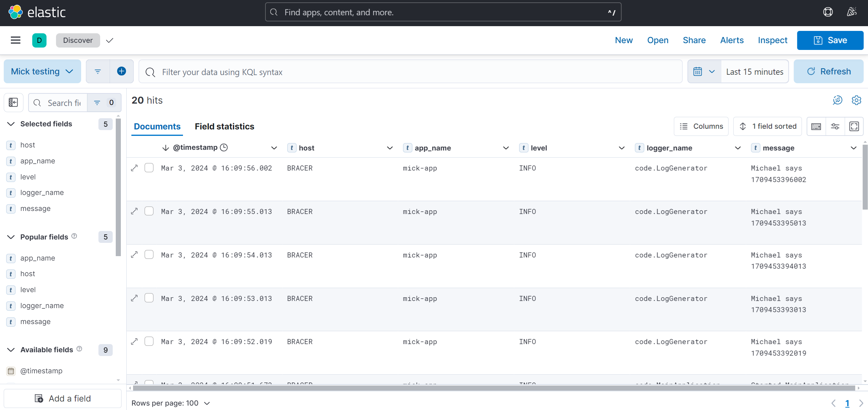Screen dimensions: 868x410
Task: Click the table horizontal scrollbar
Action: (x=494, y=388)
